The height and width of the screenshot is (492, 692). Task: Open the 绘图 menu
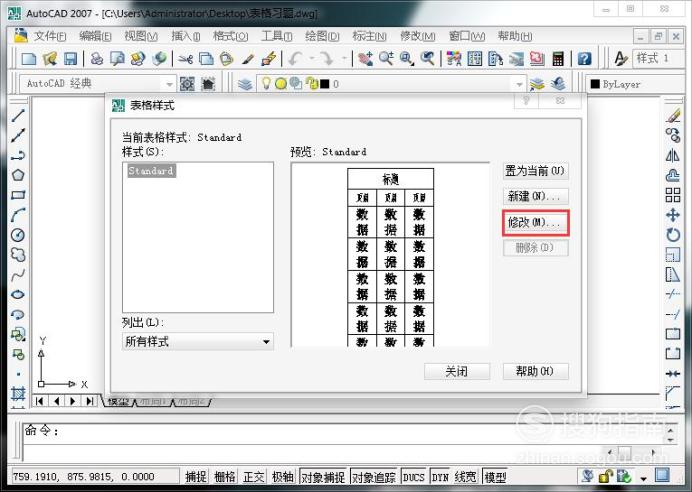[x=322, y=36]
